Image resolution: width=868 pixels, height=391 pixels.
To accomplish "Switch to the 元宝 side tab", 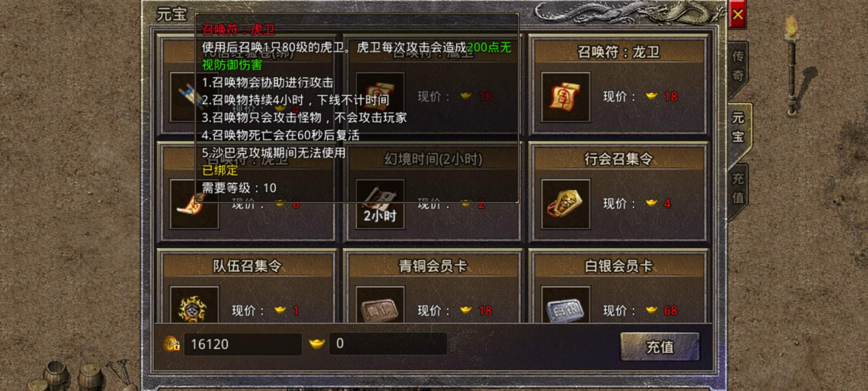I will click(x=739, y=127).
